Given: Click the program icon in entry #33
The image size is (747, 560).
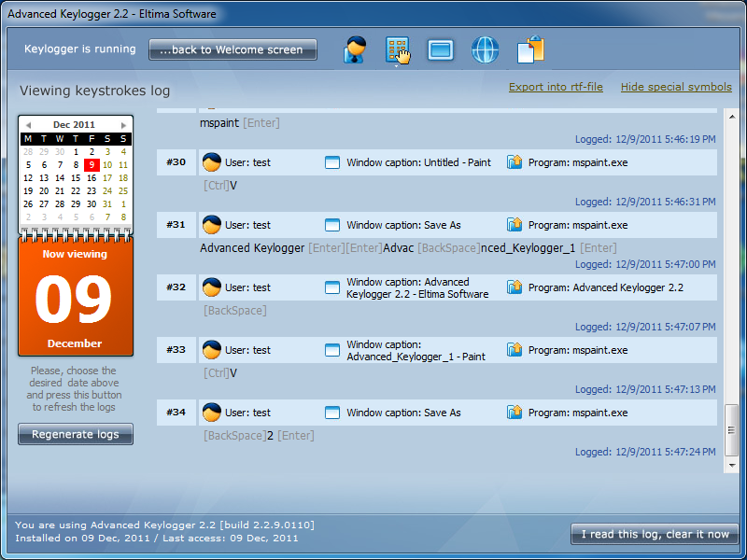Looking at the screenshot, I should coord(514,350).
